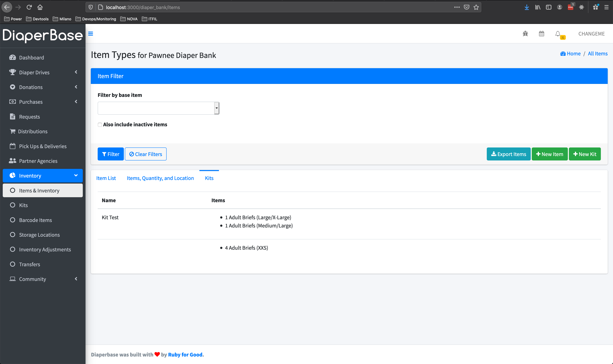Check 'Also include inactive items' checkbox

click(100, 125)
